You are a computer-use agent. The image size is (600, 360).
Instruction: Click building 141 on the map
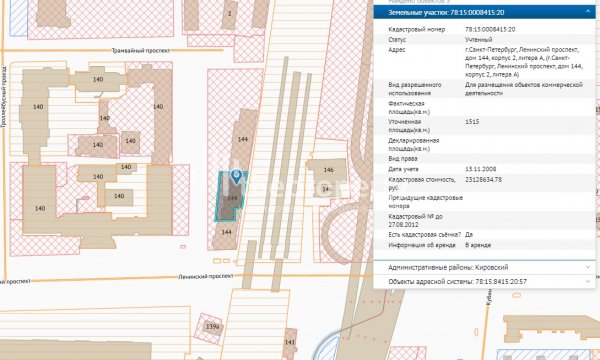(290, 342)
